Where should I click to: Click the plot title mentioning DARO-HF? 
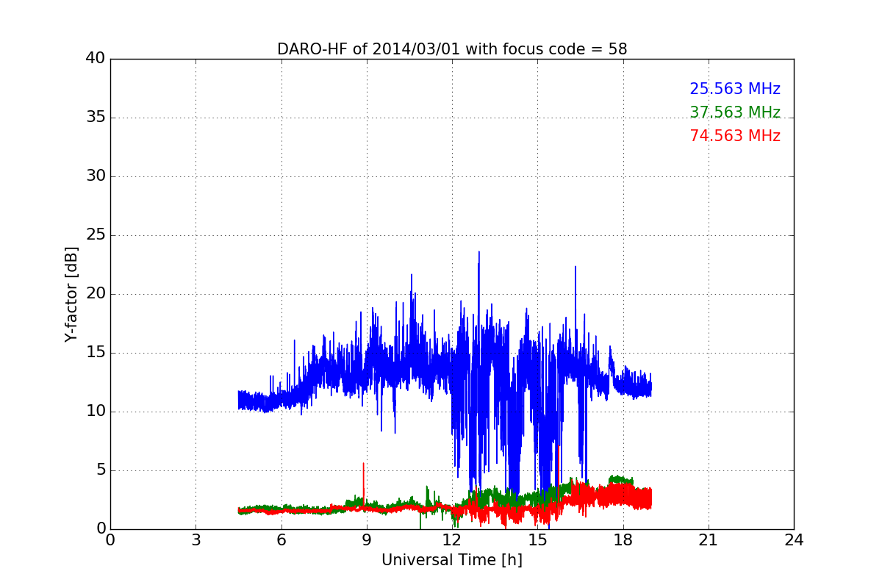[x=452, y=49]
